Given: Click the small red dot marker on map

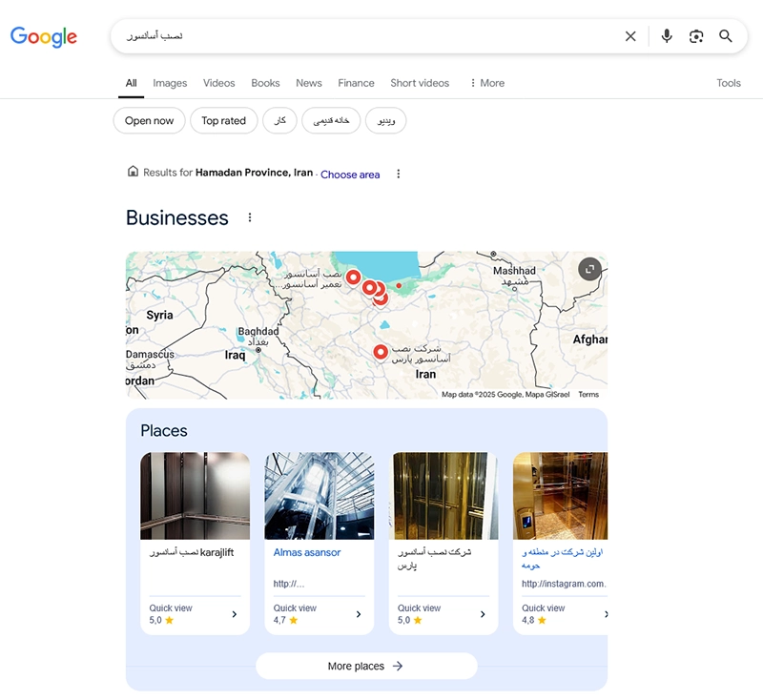Looking at the screenshot, I should coord(399,285).
